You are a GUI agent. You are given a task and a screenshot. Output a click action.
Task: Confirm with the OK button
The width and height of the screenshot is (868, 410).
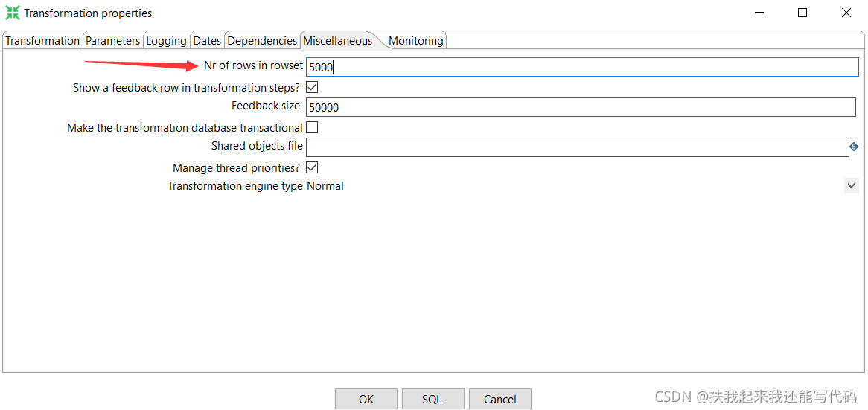(366, 399)
